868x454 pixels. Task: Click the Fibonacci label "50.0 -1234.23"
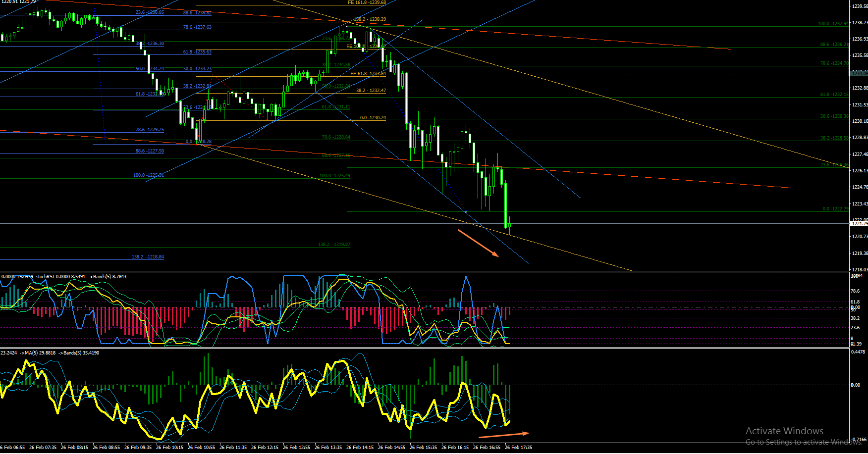197,69
